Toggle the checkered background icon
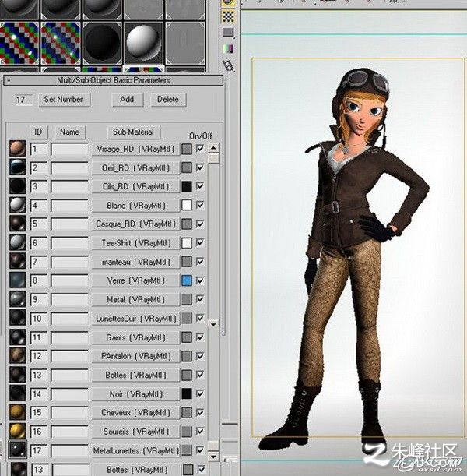467x476 pixels. (228, 16)
